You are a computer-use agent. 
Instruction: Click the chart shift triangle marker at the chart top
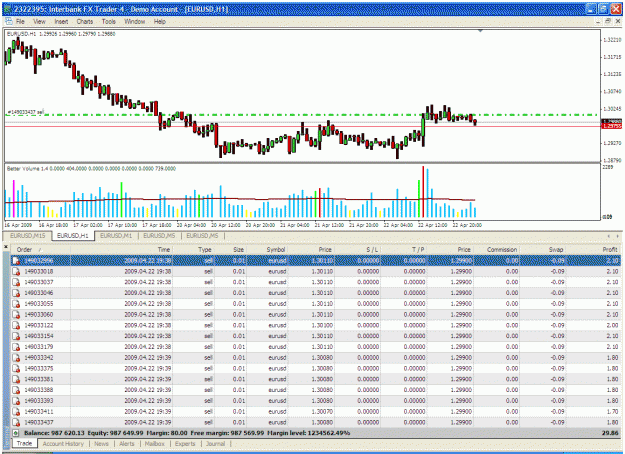(480, 31)
